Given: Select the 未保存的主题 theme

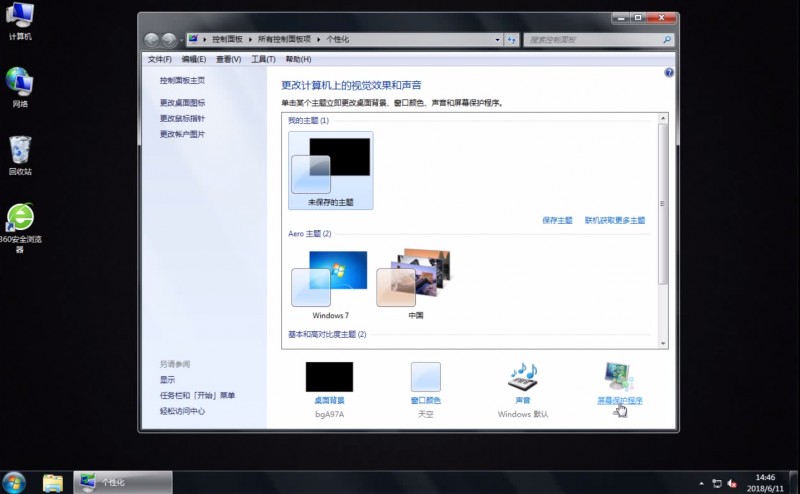Looking at the screenshot, I should click(331, 170).
